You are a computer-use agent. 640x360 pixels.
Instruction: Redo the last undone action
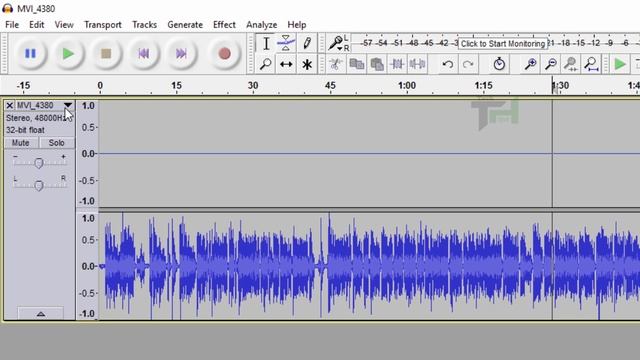tap(468, 64)
